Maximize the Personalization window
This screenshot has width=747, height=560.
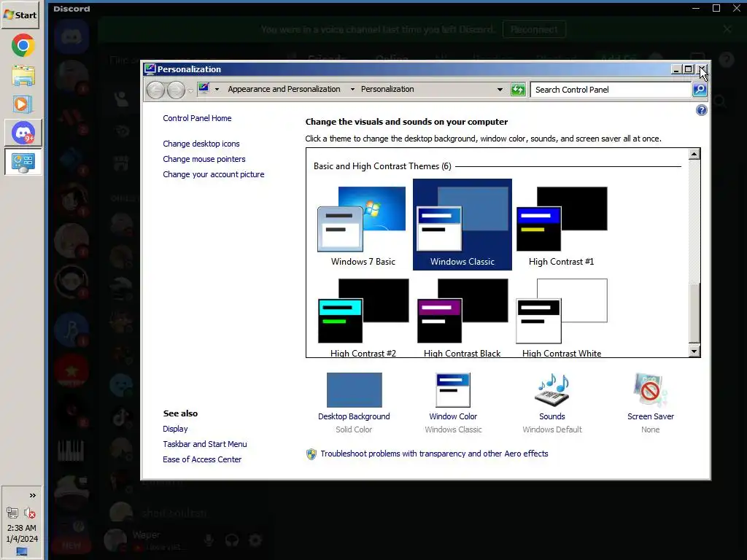688,69
